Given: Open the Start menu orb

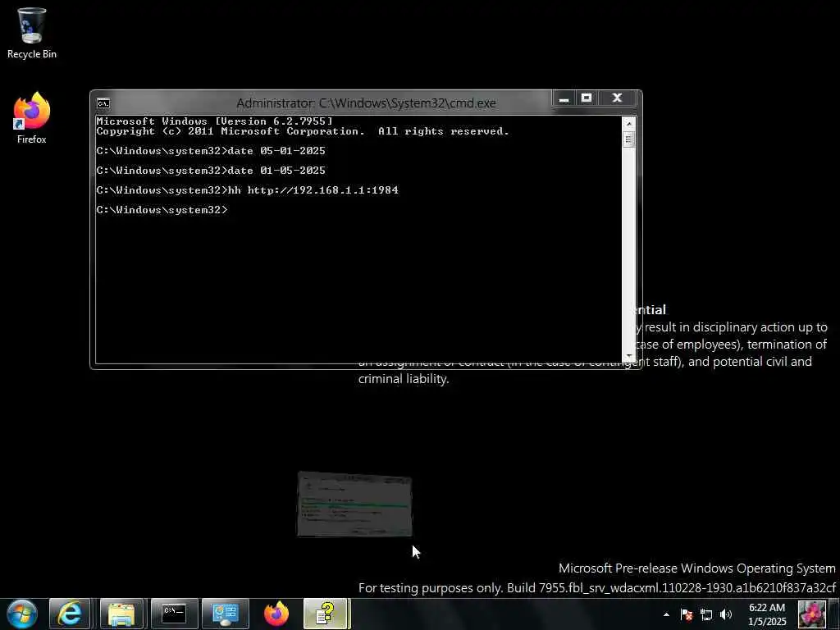Looking at the screenshot, I should (x=22, y=614).
